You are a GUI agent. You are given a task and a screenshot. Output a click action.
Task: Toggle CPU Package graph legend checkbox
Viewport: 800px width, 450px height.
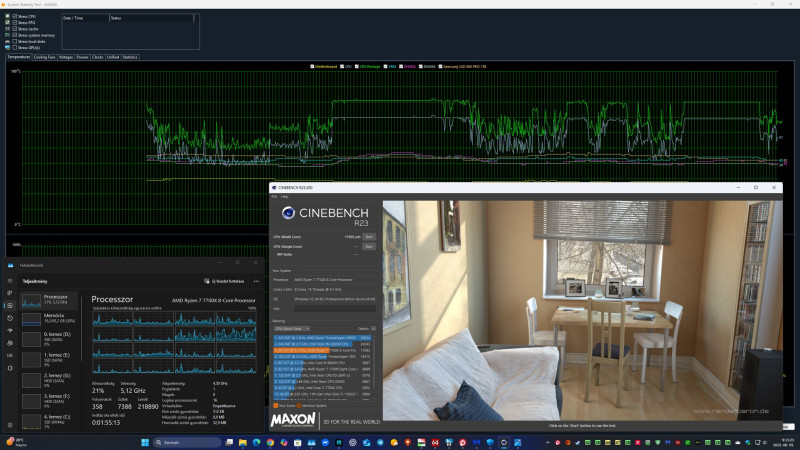pyautogui.click(x=357, y=66)
